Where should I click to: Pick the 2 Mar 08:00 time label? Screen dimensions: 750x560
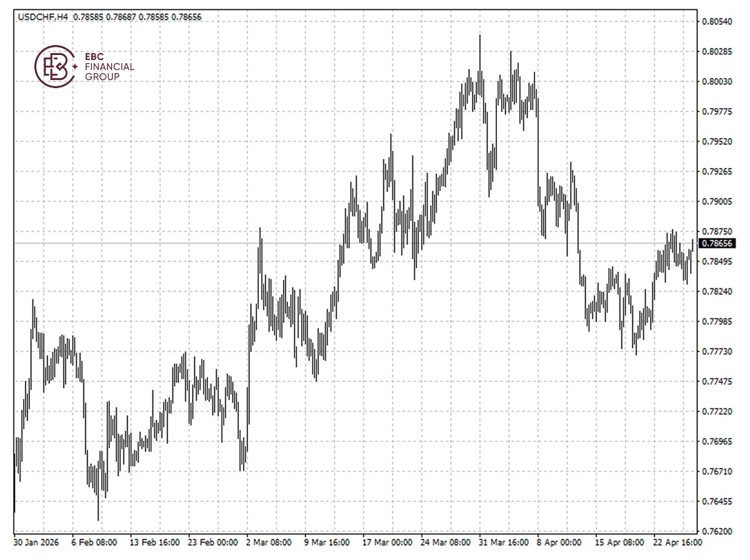[269, 543]
